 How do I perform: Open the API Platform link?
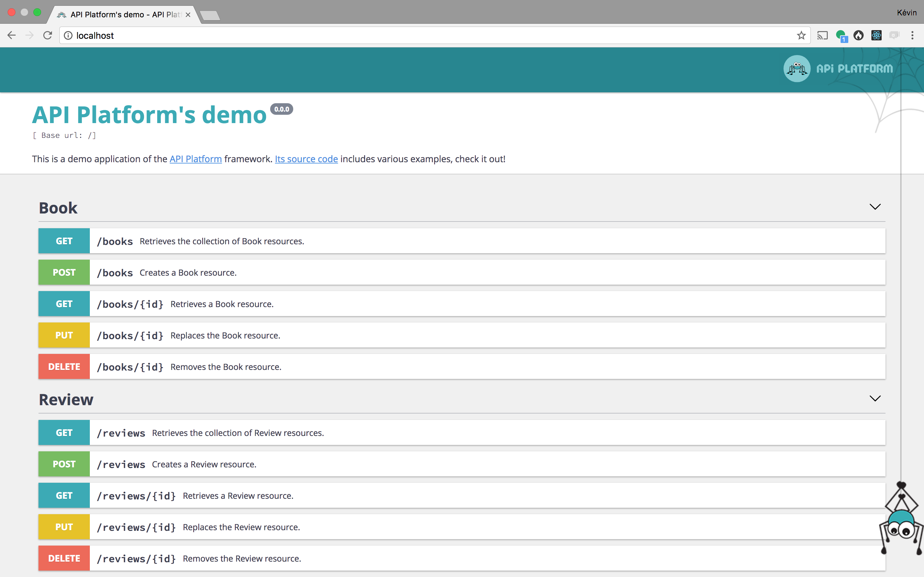pyautogui.click(x=195, y=159)
